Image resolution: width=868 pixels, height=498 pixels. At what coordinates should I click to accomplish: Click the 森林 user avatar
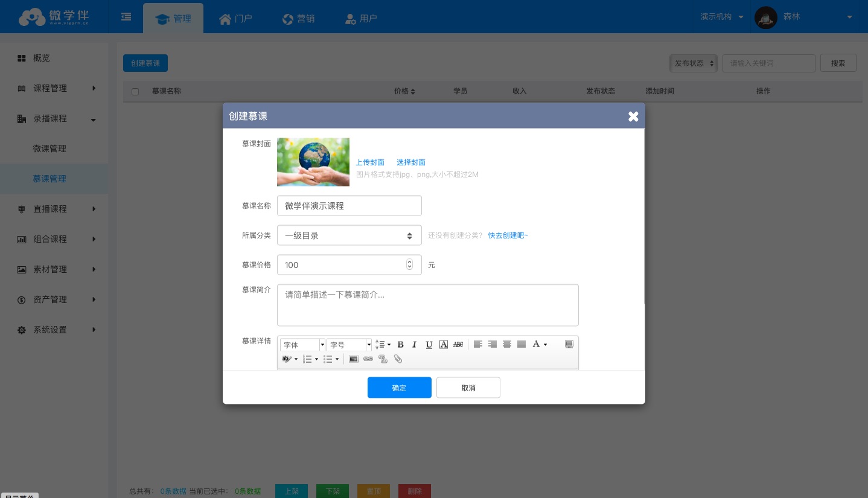(x=765, y=17)
